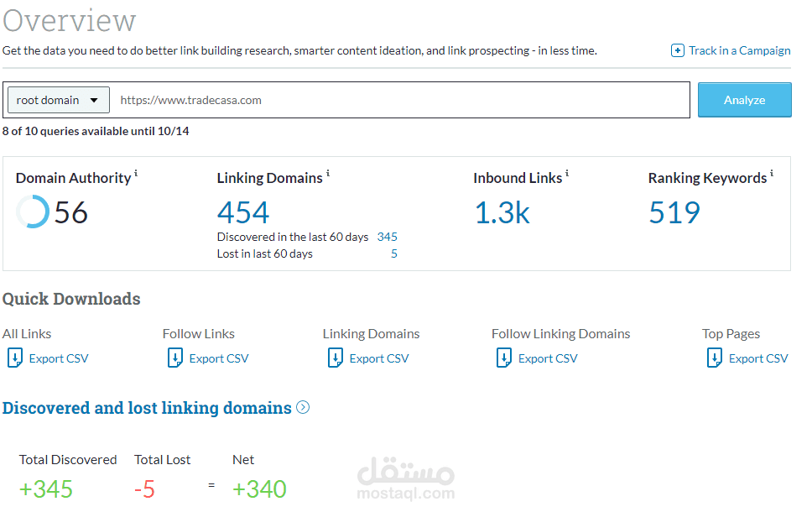Screen dimensions: 812x512
Task: Click the All Links CSV download icon
Action: tap(15, 358)
